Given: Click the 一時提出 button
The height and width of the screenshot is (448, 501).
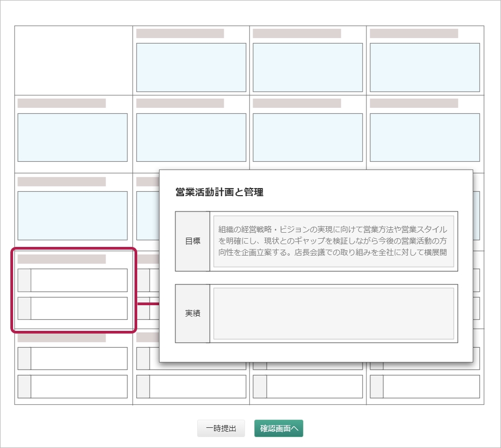Looking at the screenshot, I should point(221,428).
